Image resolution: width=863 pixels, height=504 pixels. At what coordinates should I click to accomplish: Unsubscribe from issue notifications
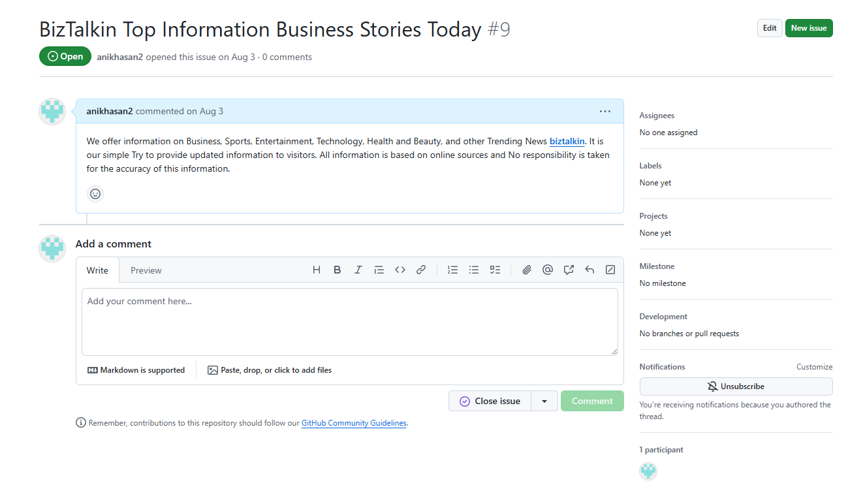click(x=736, y=386)
